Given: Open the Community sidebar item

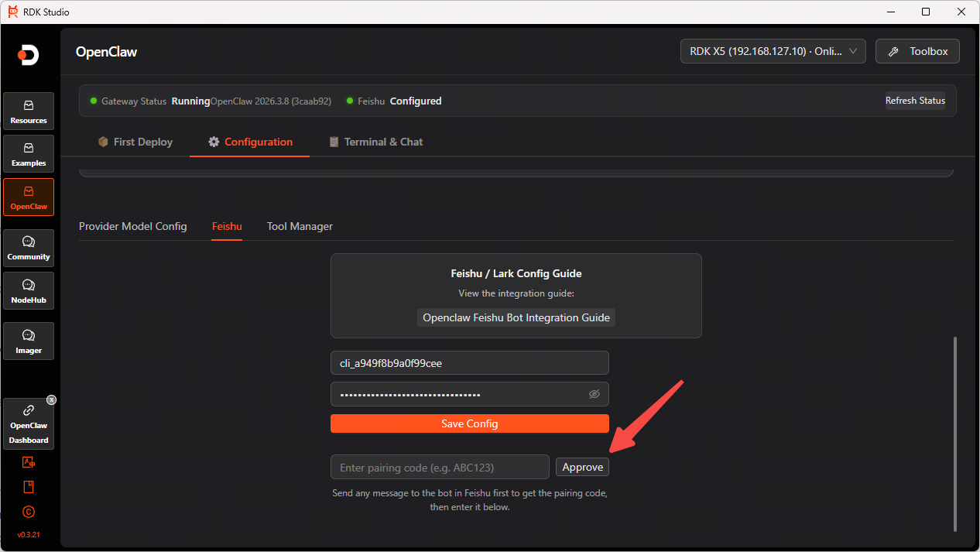Looking at the screenshot, I should [x=29, y=248].
